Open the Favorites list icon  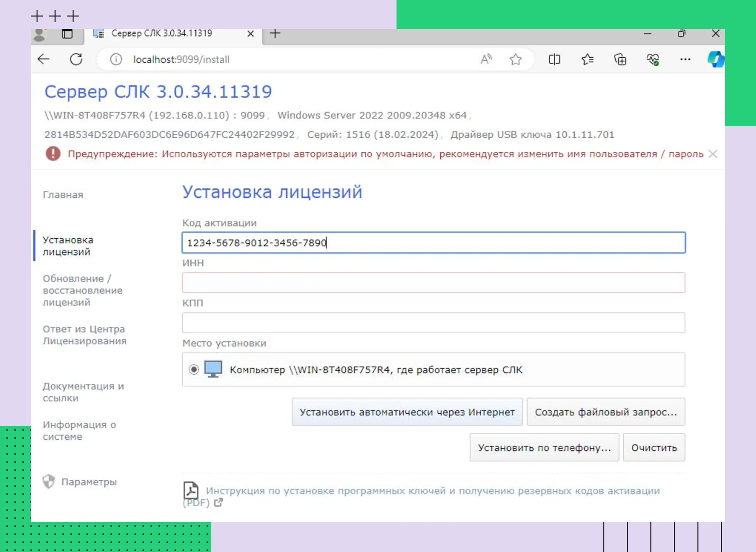[587, 60]
